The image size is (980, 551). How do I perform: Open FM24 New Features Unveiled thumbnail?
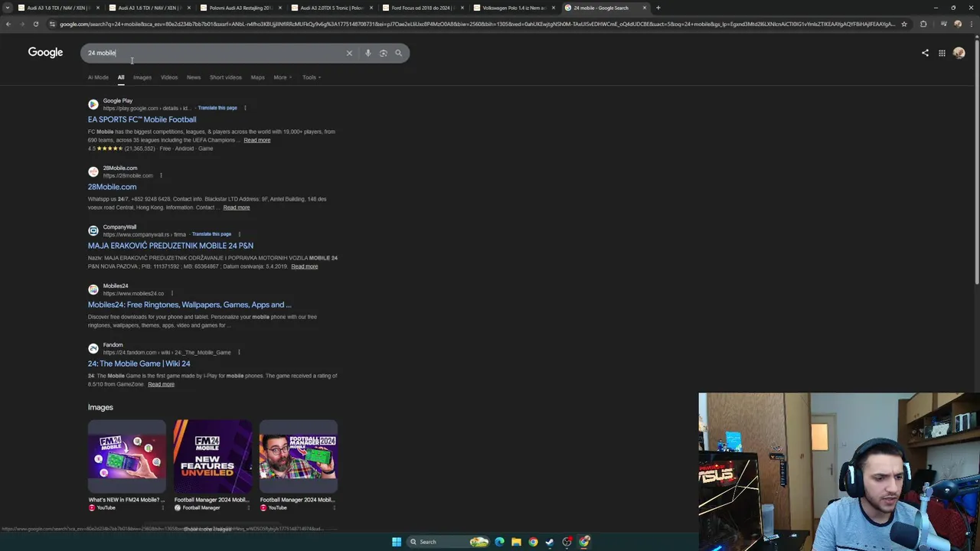click(212, 456)
